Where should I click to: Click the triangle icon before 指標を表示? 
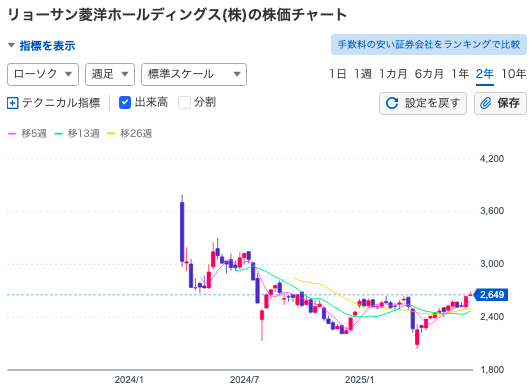11,45
